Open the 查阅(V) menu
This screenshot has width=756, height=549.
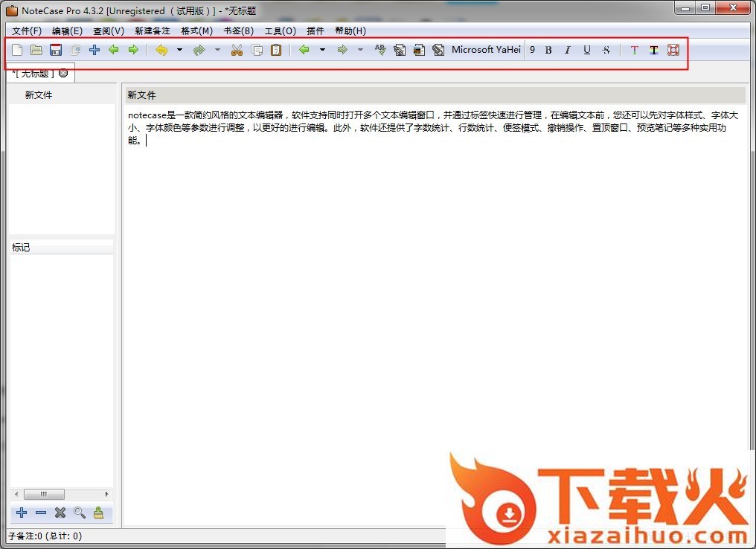click(x=109, y=30)
